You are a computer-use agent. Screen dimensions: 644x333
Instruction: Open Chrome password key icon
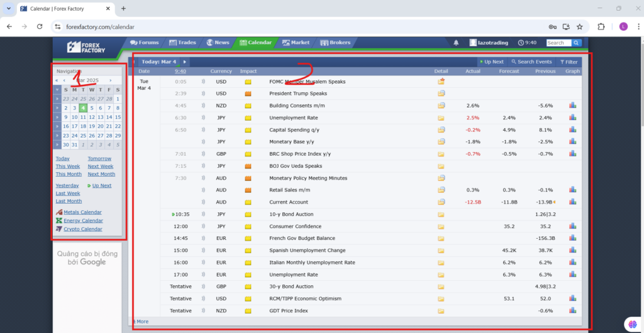tap(552, 26)
